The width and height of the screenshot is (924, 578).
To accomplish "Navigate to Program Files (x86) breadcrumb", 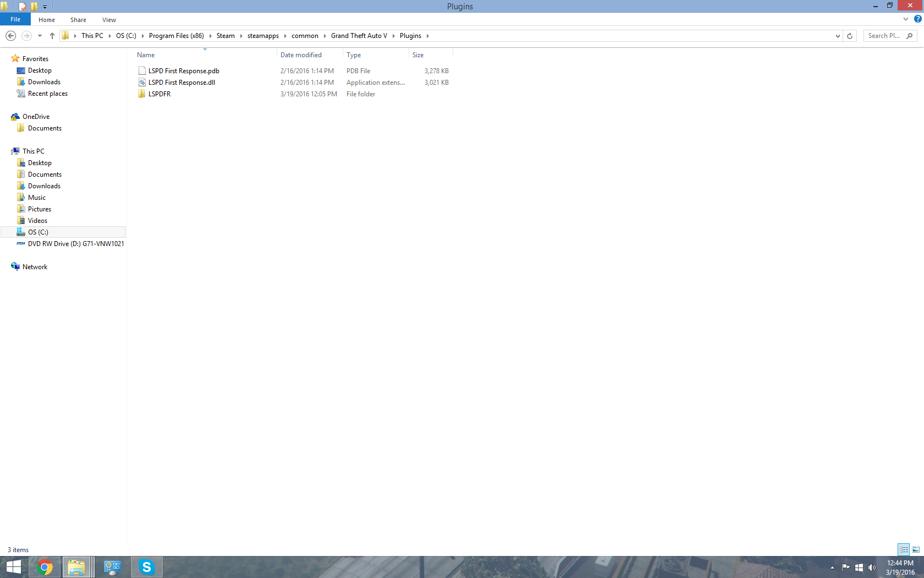I will tap(176, 36).
